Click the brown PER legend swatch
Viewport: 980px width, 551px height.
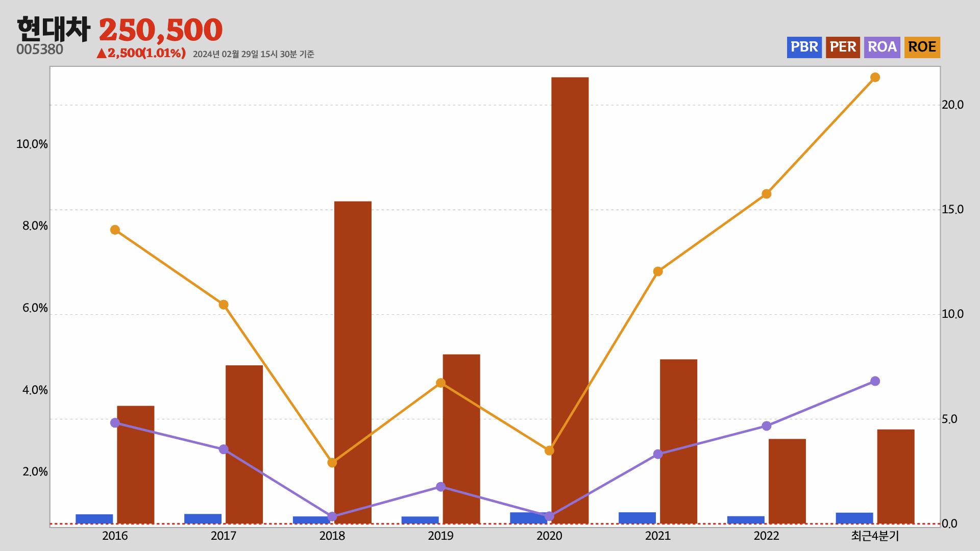click(843, 47)
